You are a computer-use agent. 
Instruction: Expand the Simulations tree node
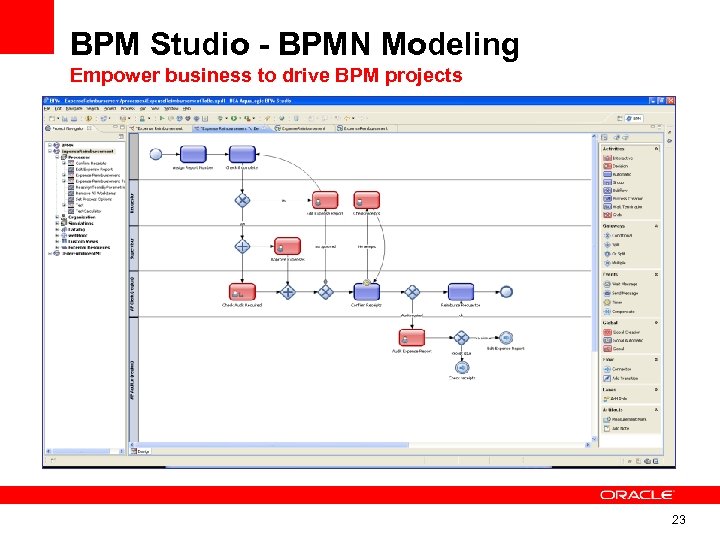[x=57, y=223]
